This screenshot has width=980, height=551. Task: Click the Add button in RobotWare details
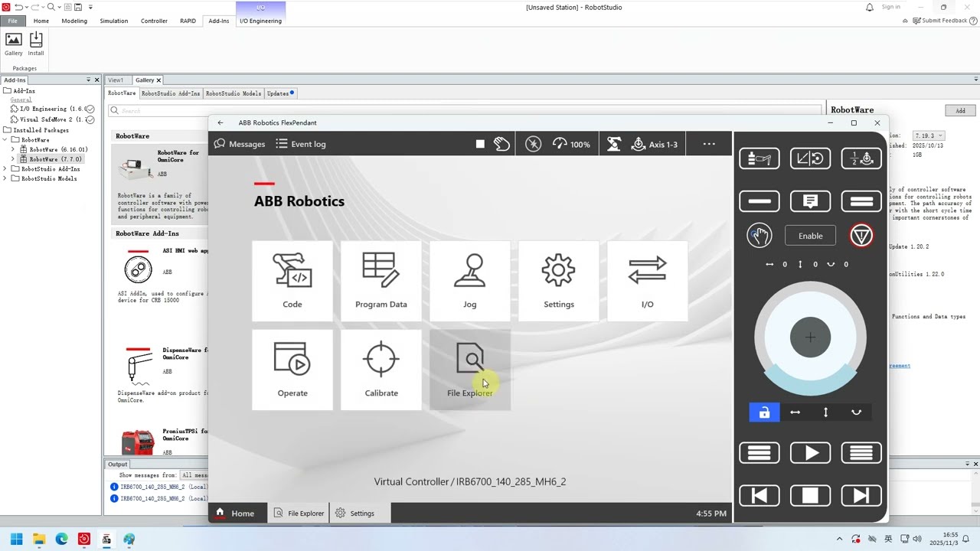[960, 110]
